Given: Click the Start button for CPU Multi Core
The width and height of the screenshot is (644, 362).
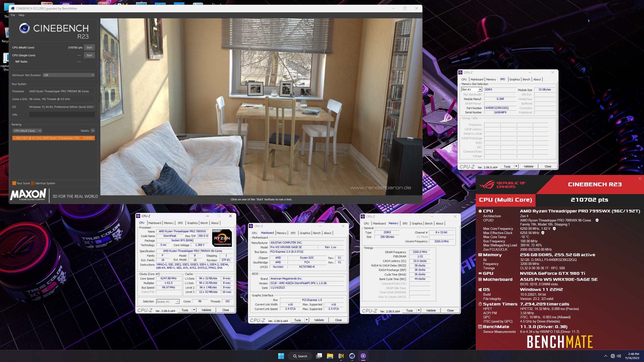Looking at the screenshot, I should pyautogui.click(x=89, y=47).
